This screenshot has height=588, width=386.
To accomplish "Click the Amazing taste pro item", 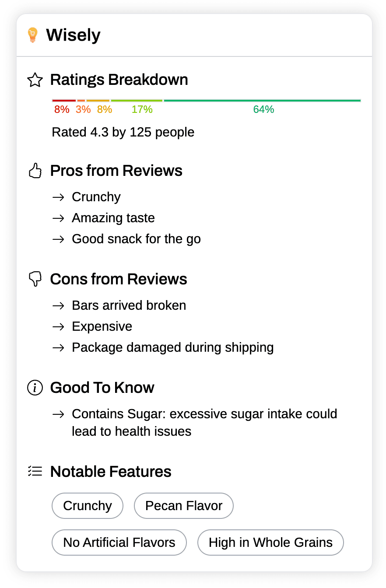I will [x=113, y=218].
